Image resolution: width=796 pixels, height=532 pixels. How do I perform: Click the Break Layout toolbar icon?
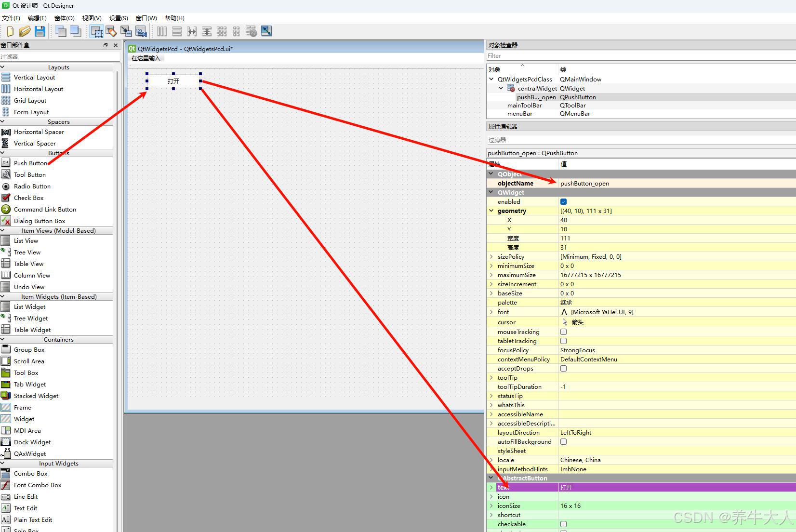[251, 32]
